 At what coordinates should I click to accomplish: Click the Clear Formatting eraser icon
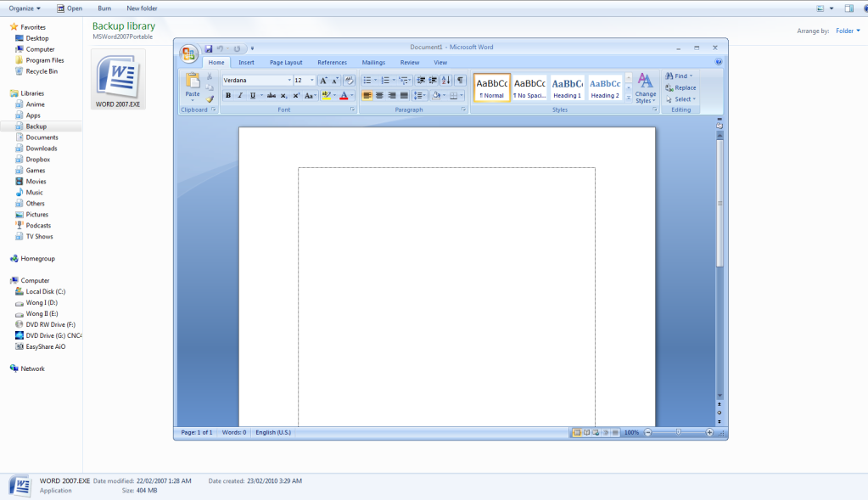349,81
